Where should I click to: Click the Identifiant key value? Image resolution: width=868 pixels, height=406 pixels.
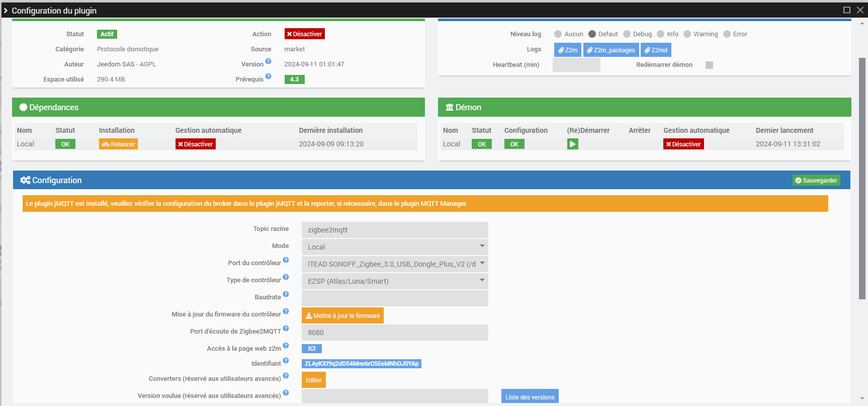point(362,364)
